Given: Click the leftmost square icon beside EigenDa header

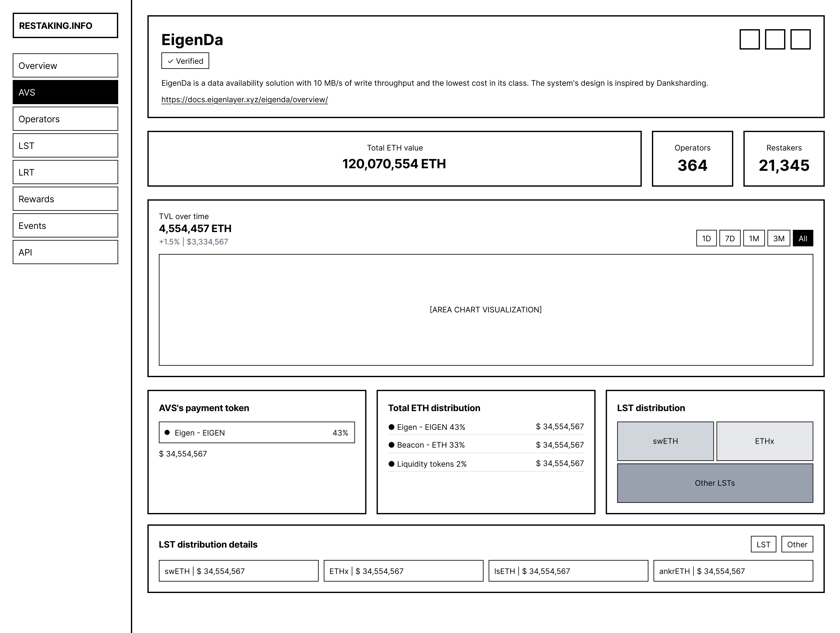Looking at the screenshot, I should 750,39.
